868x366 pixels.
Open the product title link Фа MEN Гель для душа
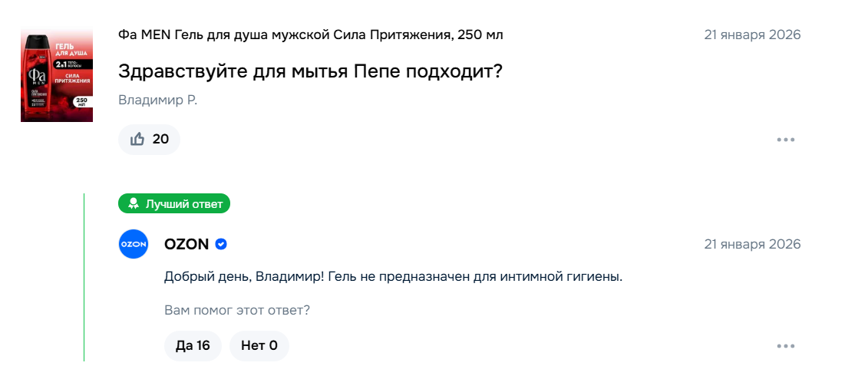point(311,35)
